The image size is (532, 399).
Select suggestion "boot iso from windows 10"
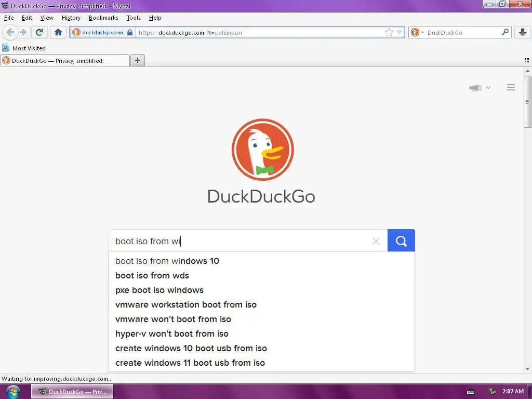point(262,261)
